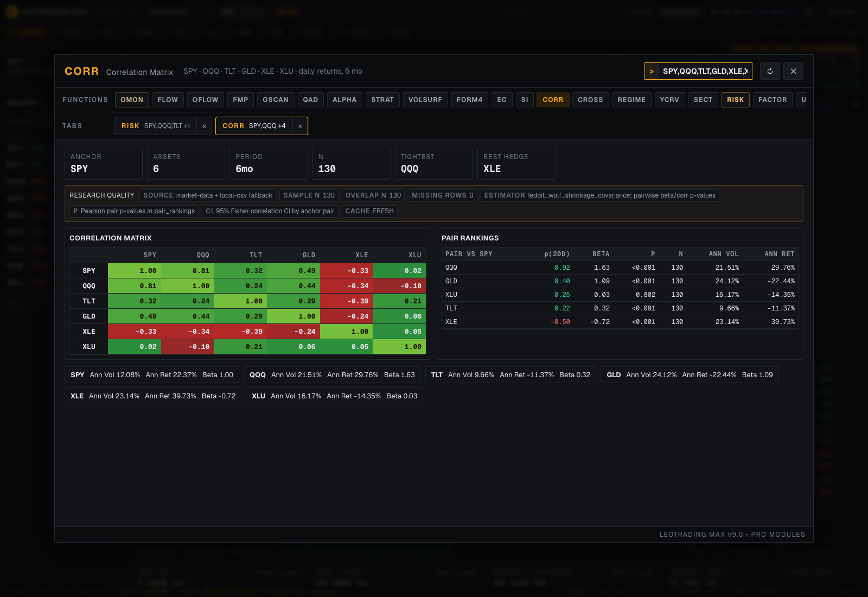868x597 pixels.
Task: Click the ticker list input field
Action: [705, 71]
